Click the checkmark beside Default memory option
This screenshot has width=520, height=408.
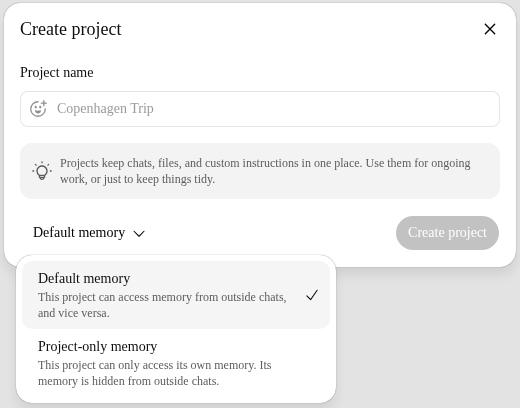[x=312, y=295]
